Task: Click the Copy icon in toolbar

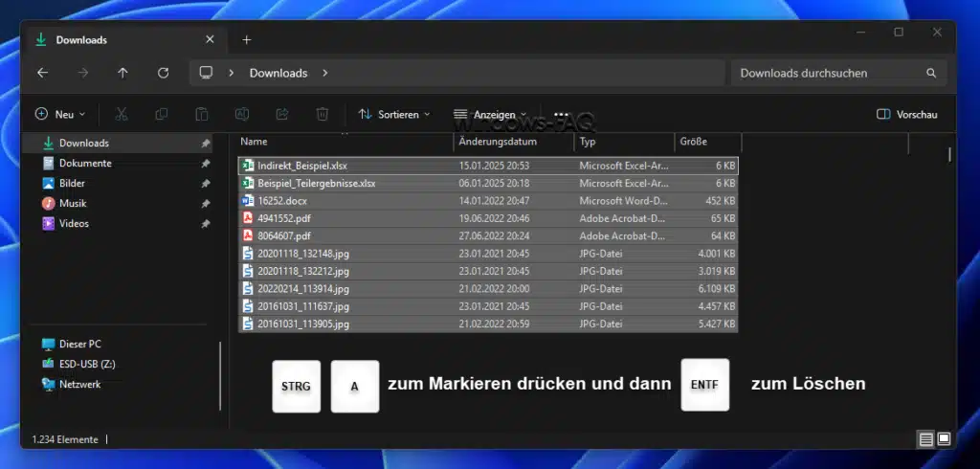Action: point(161,114)
